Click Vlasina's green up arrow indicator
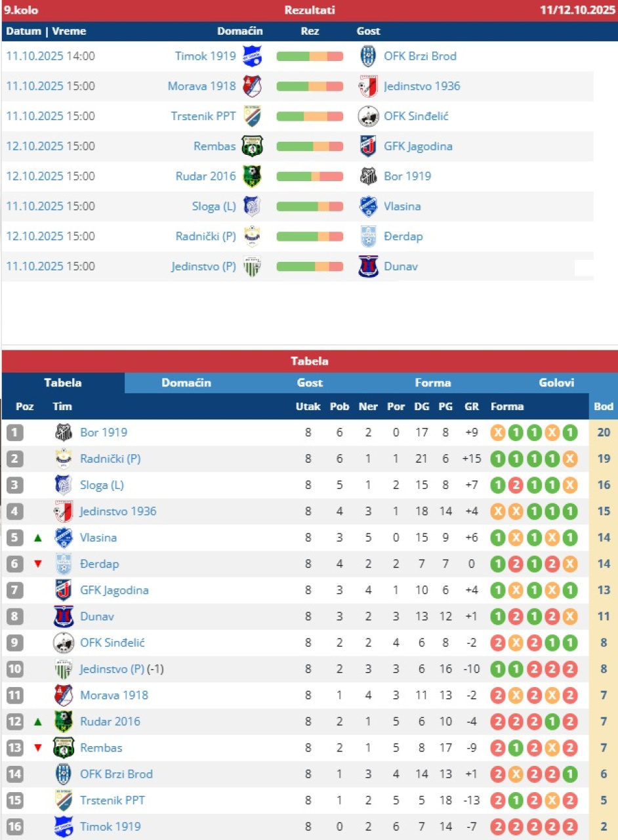 pos(38,537)
